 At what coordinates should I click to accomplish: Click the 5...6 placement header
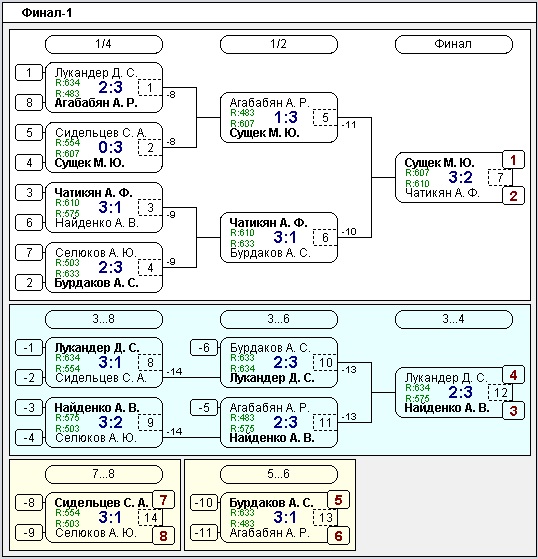click(x=279, y=474)
